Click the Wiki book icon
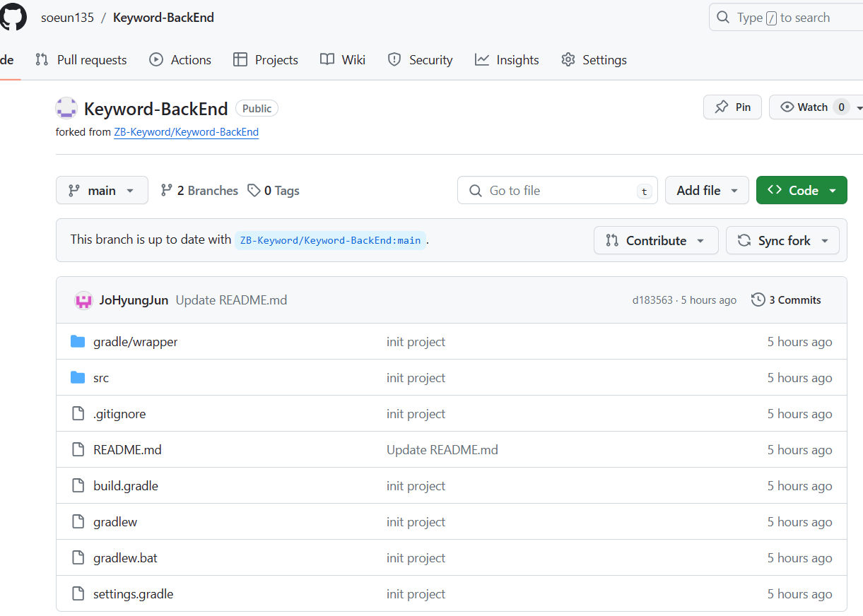Screen dimensions: 863x616 (x=327, y=60)
